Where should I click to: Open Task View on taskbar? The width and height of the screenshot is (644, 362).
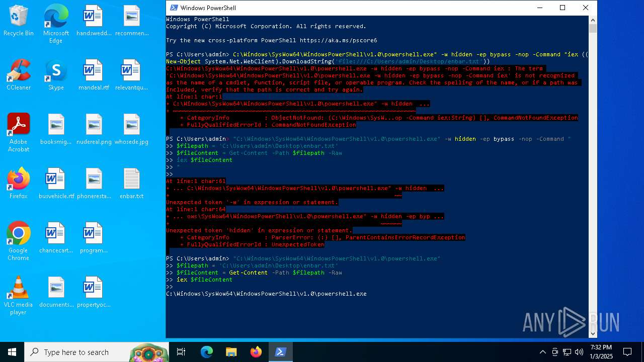tap(181, 352)
